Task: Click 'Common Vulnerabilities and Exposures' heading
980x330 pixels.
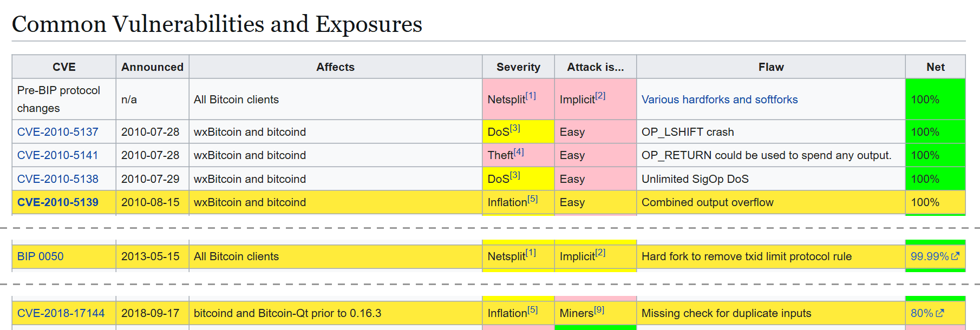Action: coord(217,24)
